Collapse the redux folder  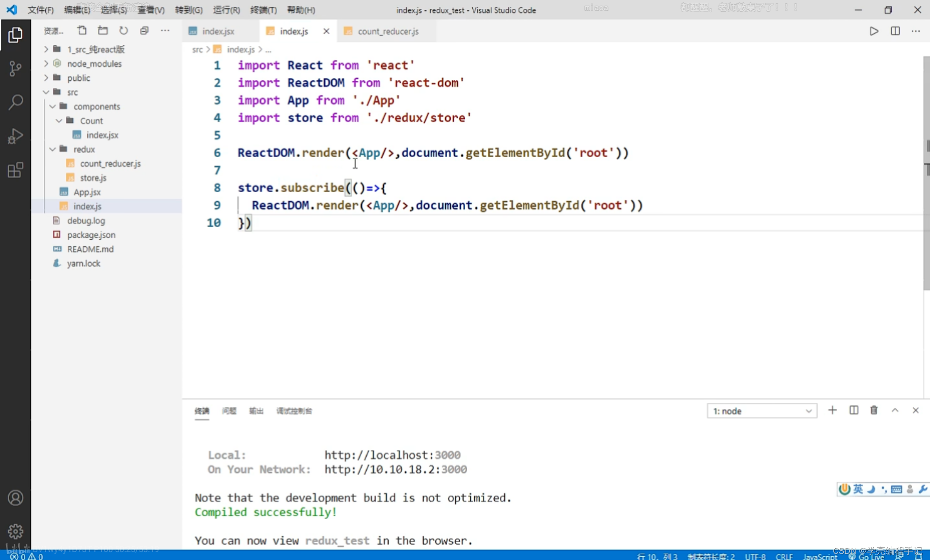(106, 149)
